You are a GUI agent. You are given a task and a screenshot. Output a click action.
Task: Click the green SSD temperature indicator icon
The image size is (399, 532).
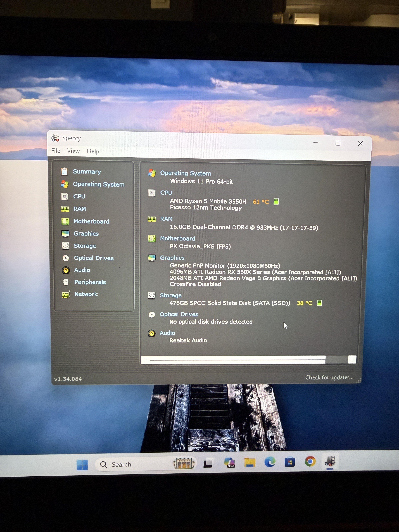click(x=319, y=303)
